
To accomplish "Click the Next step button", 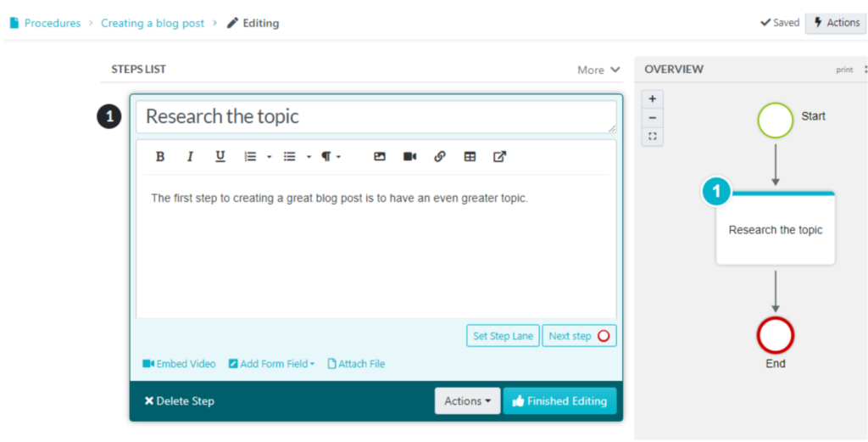I will (579, 336).
